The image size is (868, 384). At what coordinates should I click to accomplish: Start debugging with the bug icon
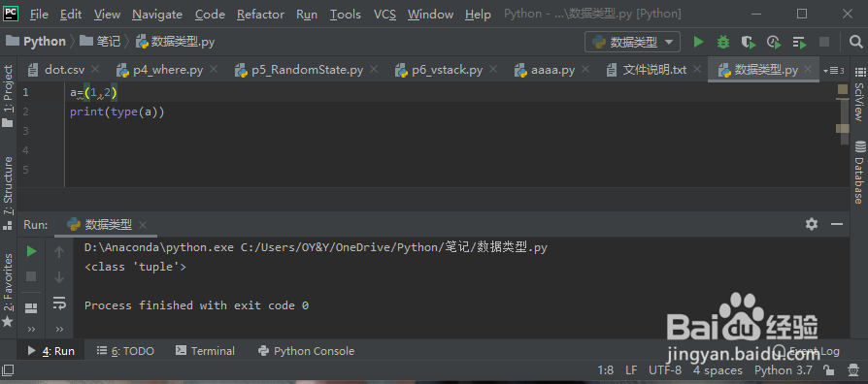click(x=723, y=42)
